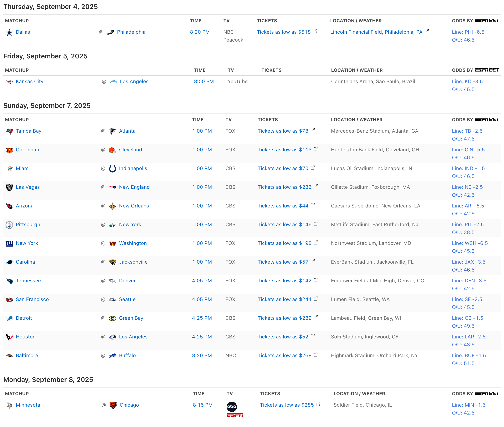This screenshot has height=427, width=504.
Task: Click the Indianapolis Colts horseshoe logo
Action: pyautogui.click(x=112, y=169)
